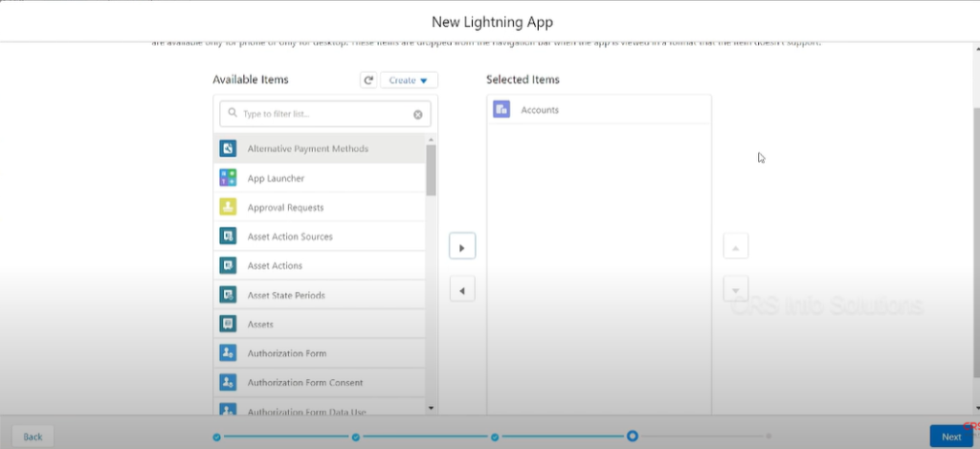The image size is (980, 449).
Task: Click the Authorization Form Data Use icon
Action: 228,409
